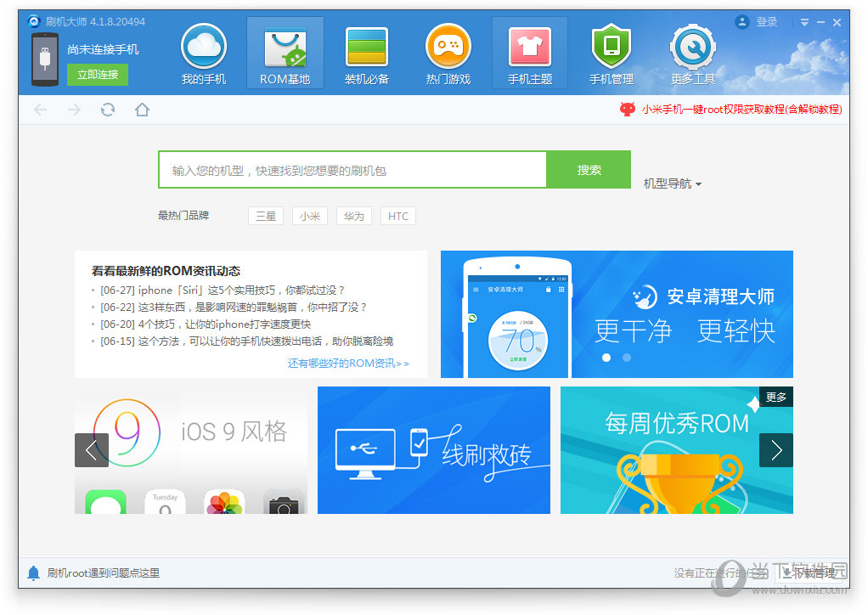Open the [06-15] 拨出电话 article

(247, 341)
